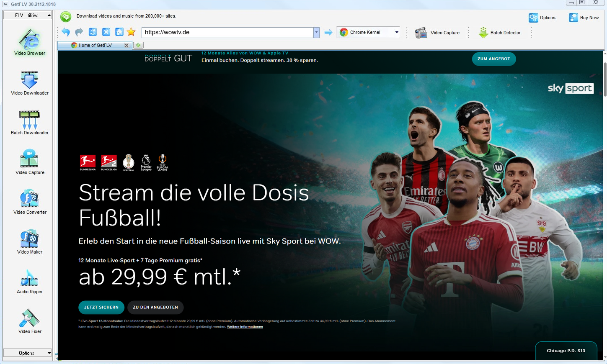The height and width of the screenshot is (364, 607).
Task: Open the Batch Detector tool
Action: (x=500, y=33)
